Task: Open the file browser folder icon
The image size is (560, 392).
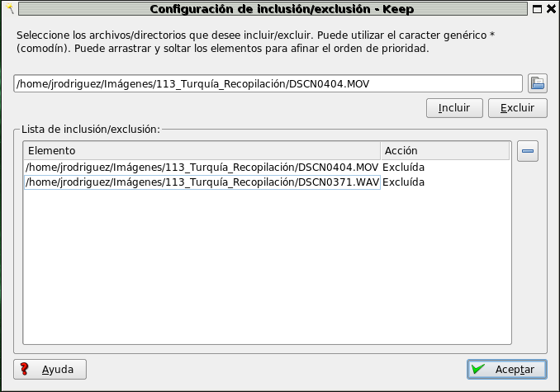Action: [537, 83]
